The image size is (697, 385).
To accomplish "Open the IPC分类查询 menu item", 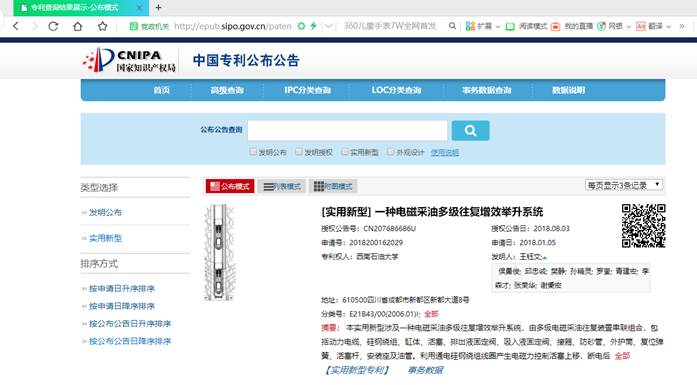I will click(307, 90).
